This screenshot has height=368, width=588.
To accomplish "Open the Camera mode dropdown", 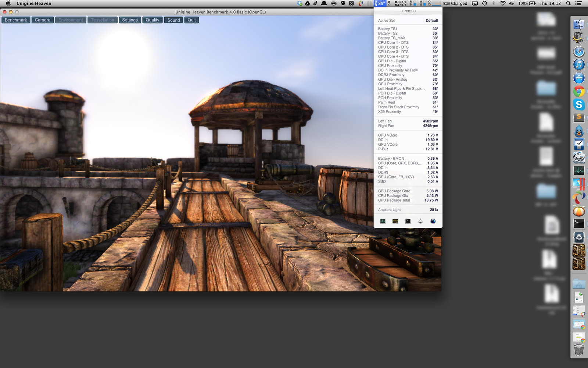I will coord(43,20).
